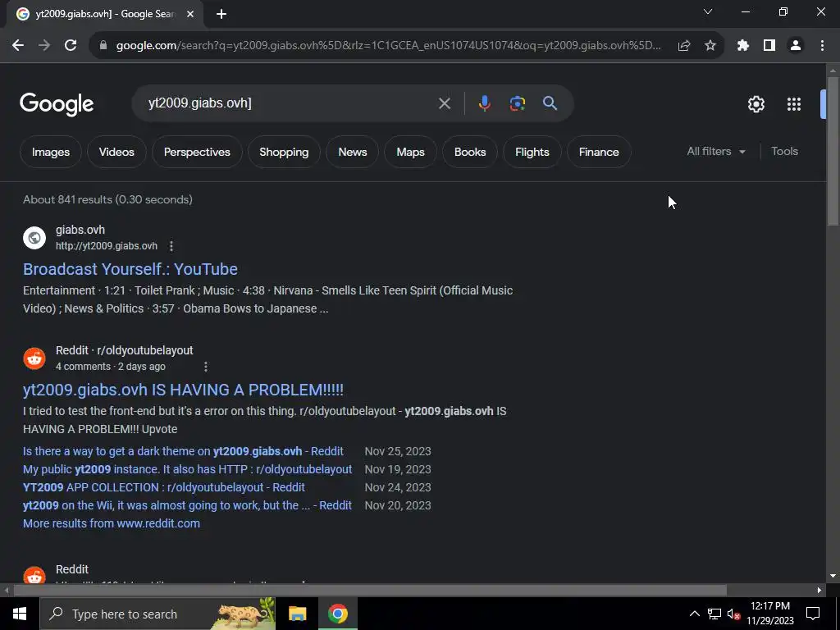This screenshot has height=630, width=840.
Task: Show News results
Action: click(x=353, y=152)
